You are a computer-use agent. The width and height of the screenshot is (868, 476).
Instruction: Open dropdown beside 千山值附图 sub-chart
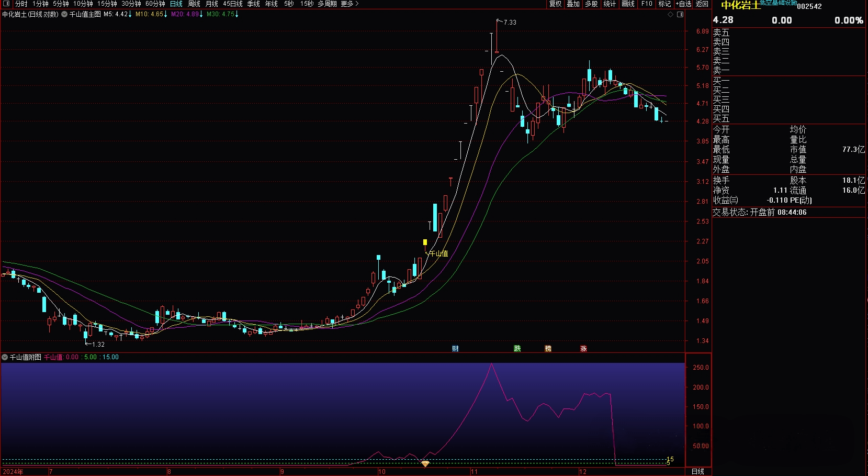coord(5,357)
